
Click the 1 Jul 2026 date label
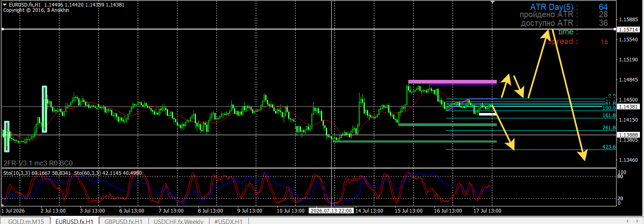(x=13, y=210)
